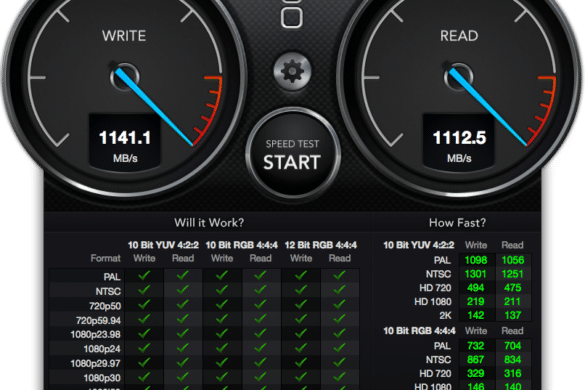
Task: Open settings with the gear icon
Action: point(292,71)
